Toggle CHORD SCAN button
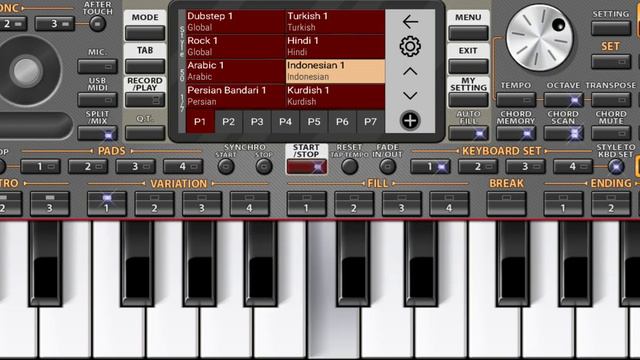The width and height of the screenshot is (640, 360). click(x=564, y=133)
